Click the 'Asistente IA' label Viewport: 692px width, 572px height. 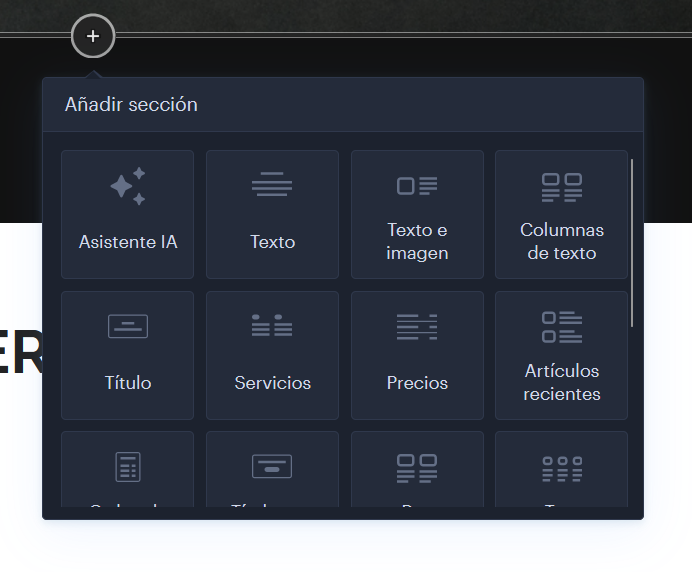[128, 242]
